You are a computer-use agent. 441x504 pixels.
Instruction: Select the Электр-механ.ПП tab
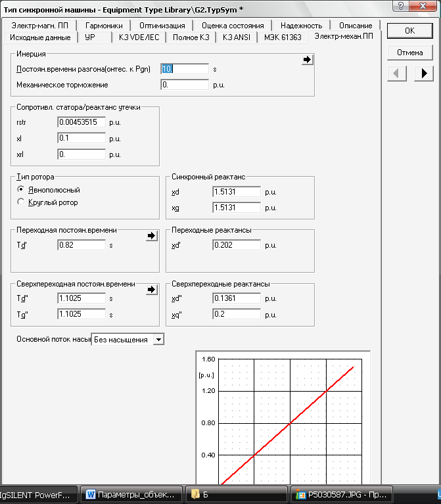click(344, 36)
